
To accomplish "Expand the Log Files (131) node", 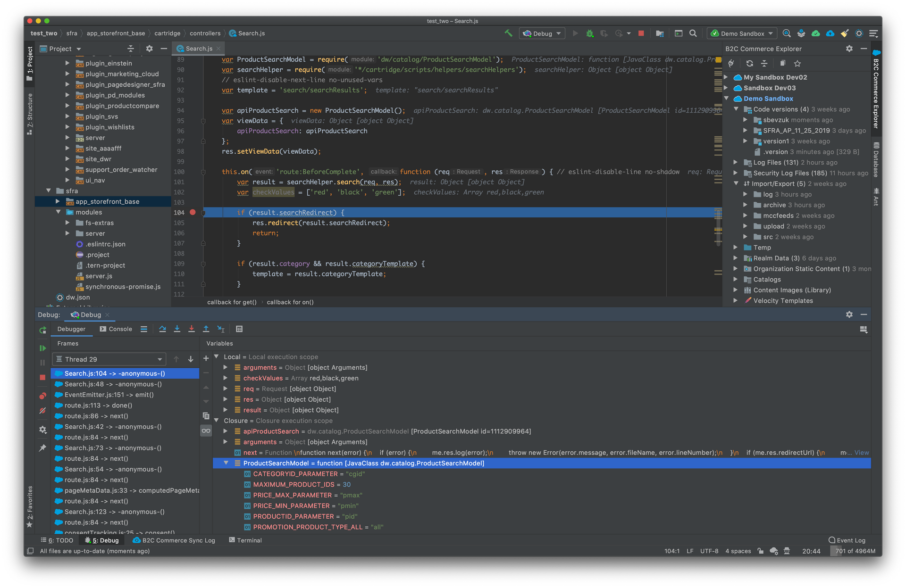I will coord(735,162).
